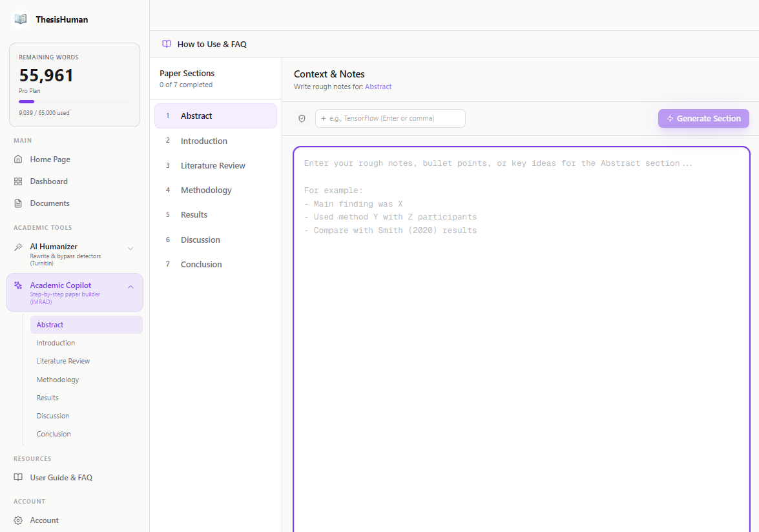Click the TensorFlow keyword input field
The image size is (759, 532).
pyautogui.click(x=390, y=118)
